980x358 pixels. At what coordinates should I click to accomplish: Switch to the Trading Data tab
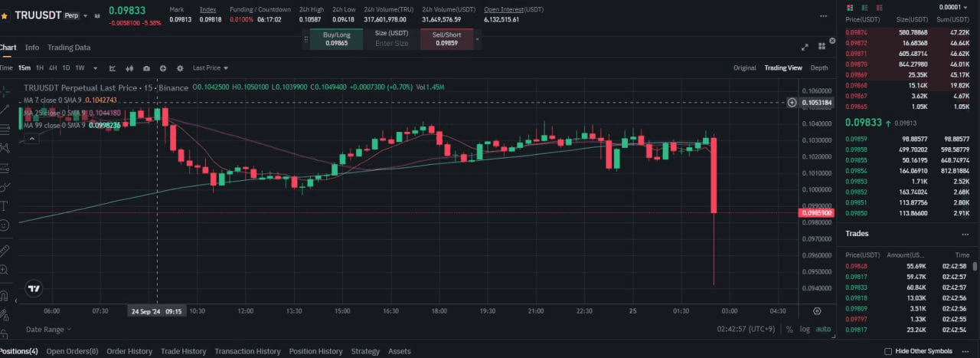[69, 48]
